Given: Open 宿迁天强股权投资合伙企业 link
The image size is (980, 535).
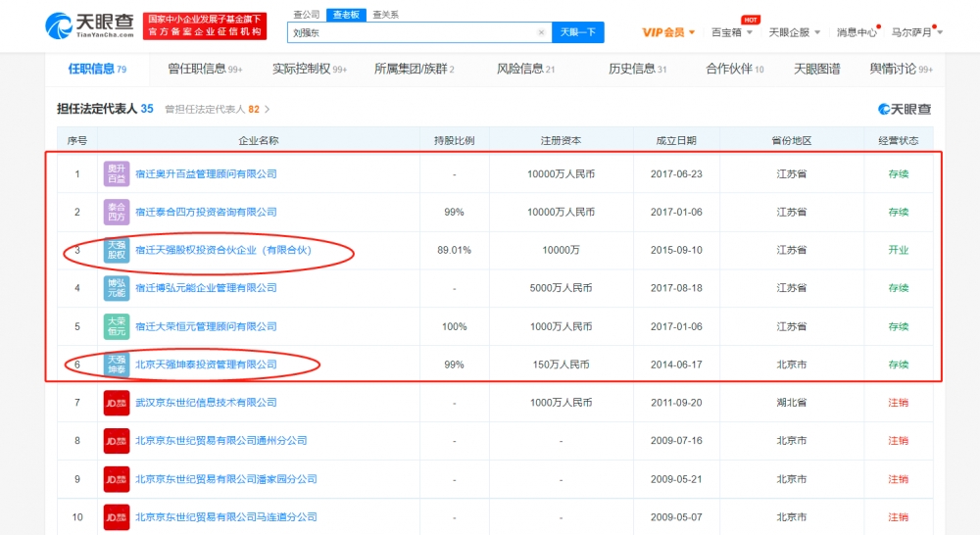Looking at the screenshot, I should (x=223, y=250).
